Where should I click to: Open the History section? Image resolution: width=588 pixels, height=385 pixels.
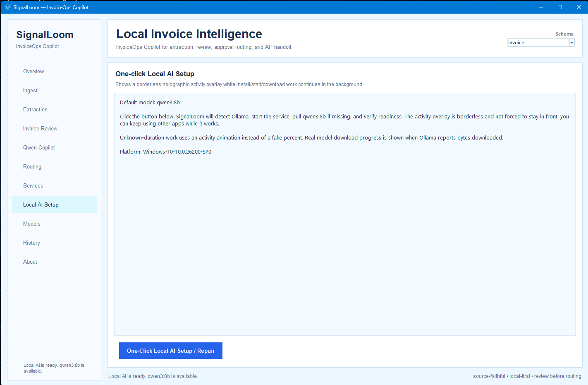tap(54, 243)
